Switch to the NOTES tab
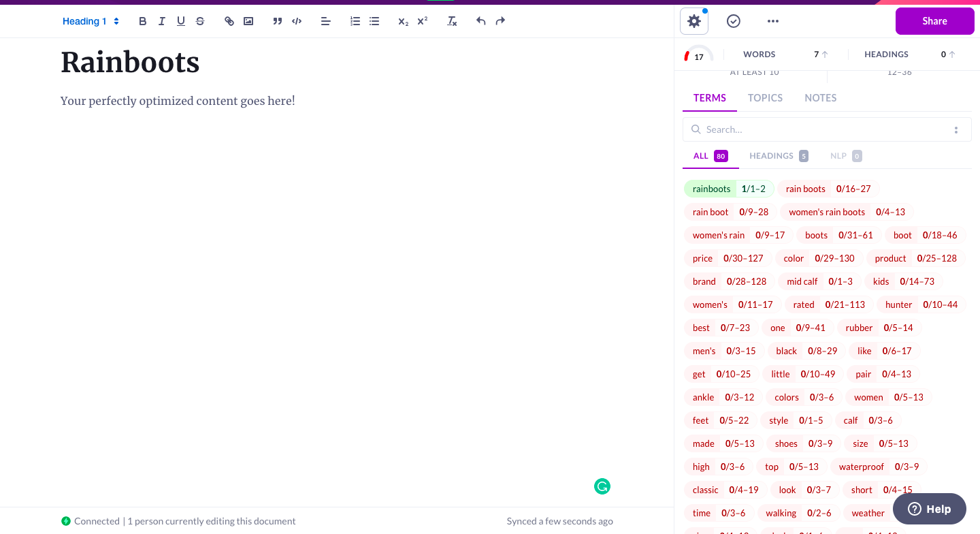Viewport: 980px width, 534px height. (x=821, y=98)
